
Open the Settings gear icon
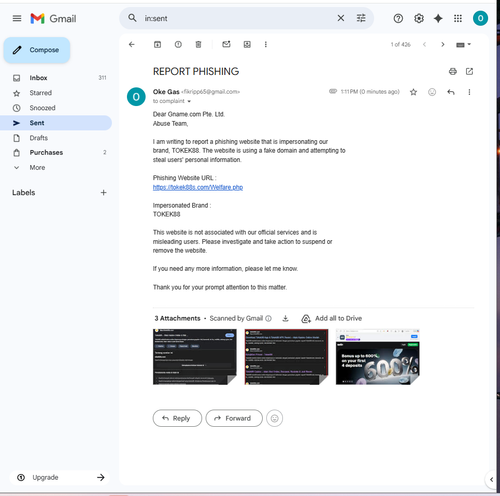[419, 18]
